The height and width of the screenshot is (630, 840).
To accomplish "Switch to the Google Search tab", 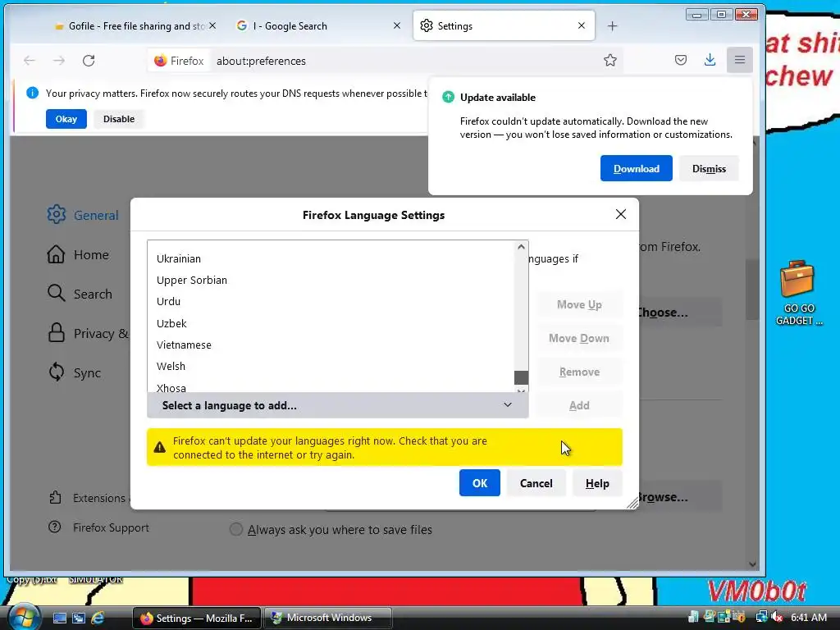I will click(x=319, y=25).
